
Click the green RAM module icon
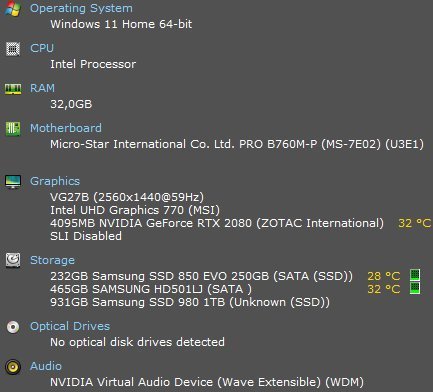[13, 89]
